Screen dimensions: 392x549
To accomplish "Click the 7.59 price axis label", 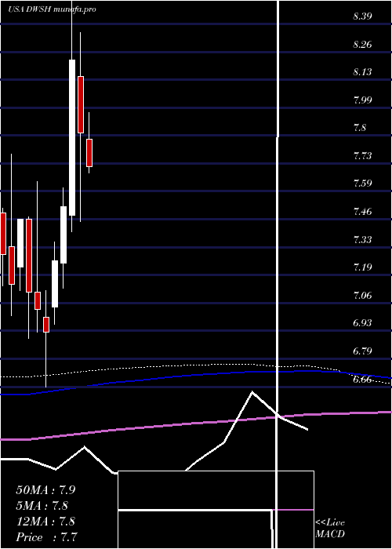I will tap(362, 184).
